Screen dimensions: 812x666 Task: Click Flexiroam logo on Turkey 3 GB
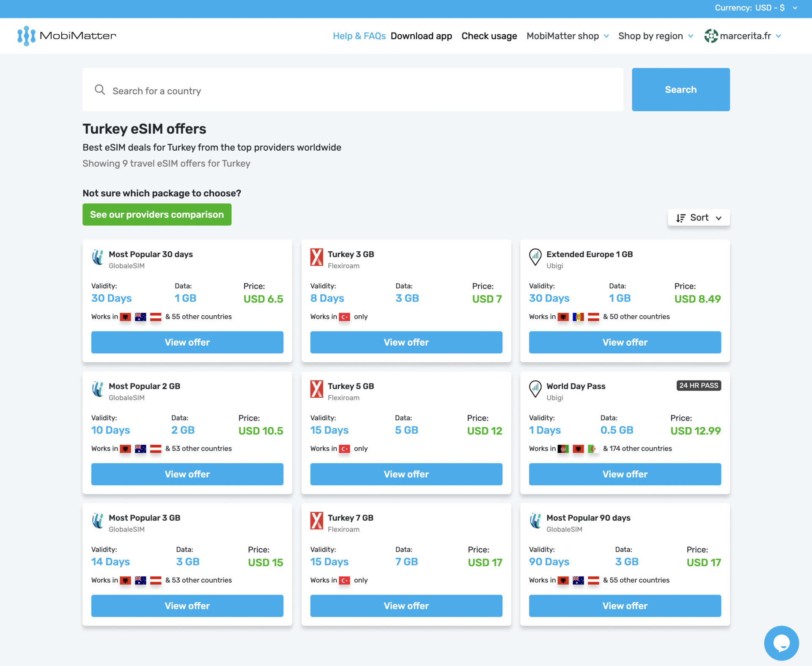pyautogui.click(x=317, y=257)
